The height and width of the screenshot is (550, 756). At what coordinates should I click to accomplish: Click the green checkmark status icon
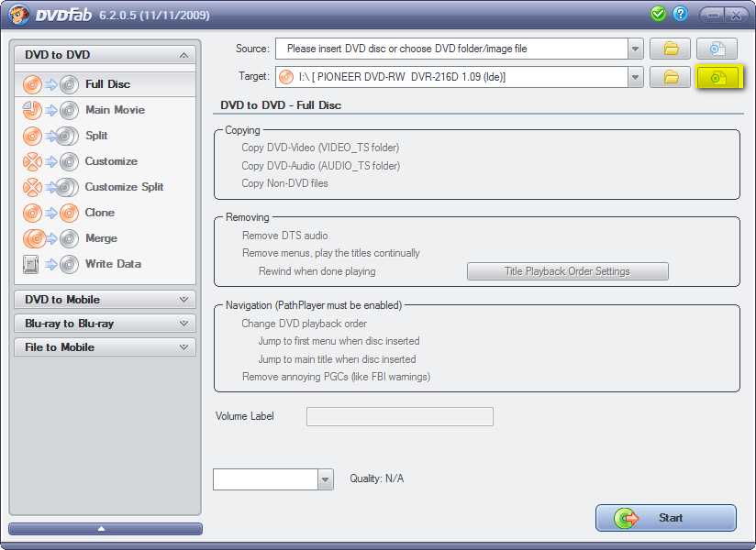click(658, 14)
